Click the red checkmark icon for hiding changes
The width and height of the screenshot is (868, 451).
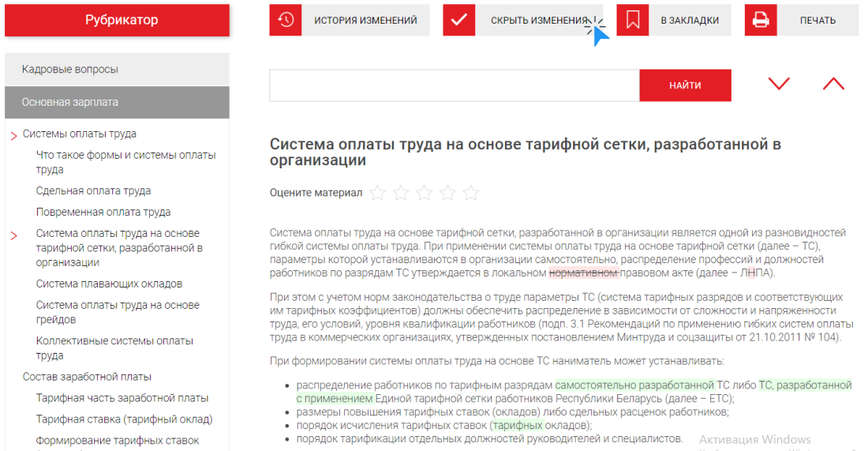458,21
